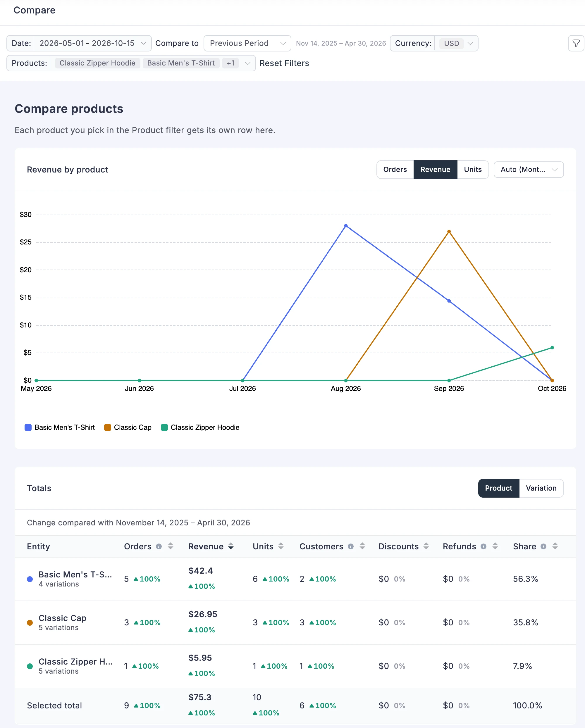The height and width of the screenshot is (728, 585).
Task: Switch chart to Units tab
Action: tap(472, 170)
